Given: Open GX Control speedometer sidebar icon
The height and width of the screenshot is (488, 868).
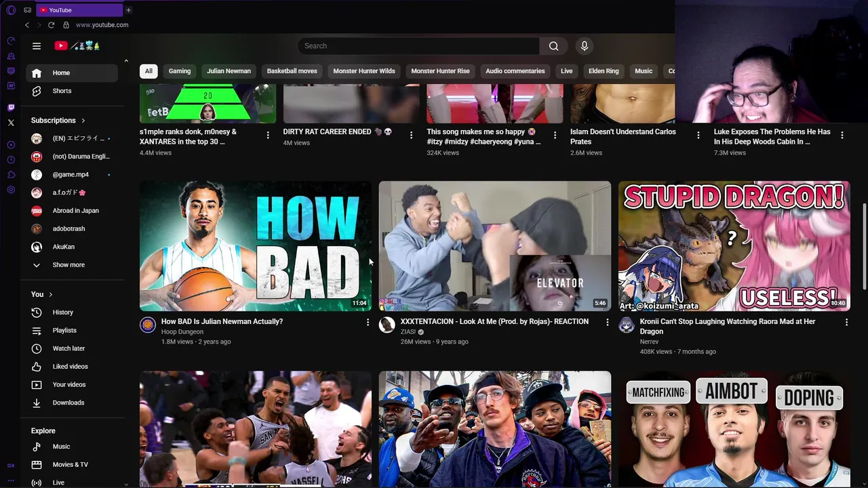Looking at the screenshot, I should (11, 41).
